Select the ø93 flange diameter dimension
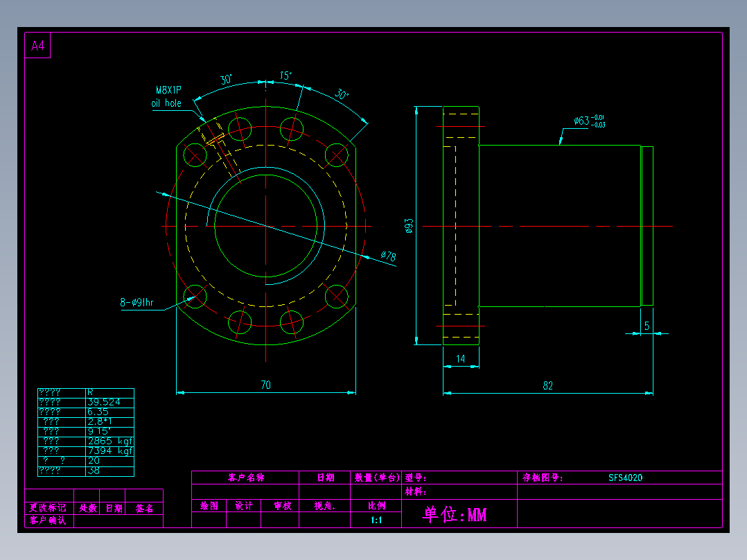The height and width of the screenshot is (560, 747). coord(409,226)
